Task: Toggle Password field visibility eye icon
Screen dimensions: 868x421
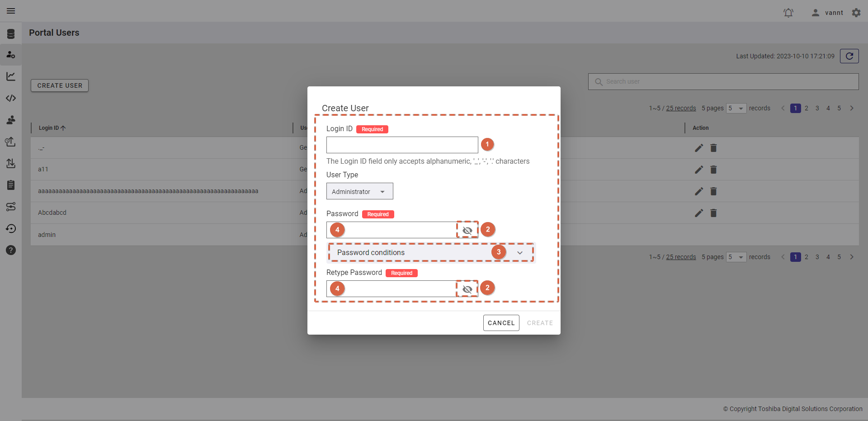Action: [467, 230]
